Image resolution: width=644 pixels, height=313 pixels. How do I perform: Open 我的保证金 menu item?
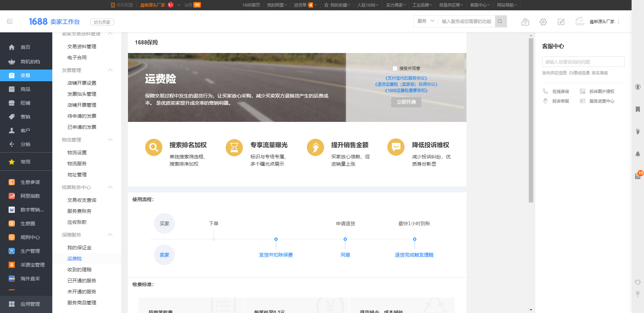(x=79, y=248)
